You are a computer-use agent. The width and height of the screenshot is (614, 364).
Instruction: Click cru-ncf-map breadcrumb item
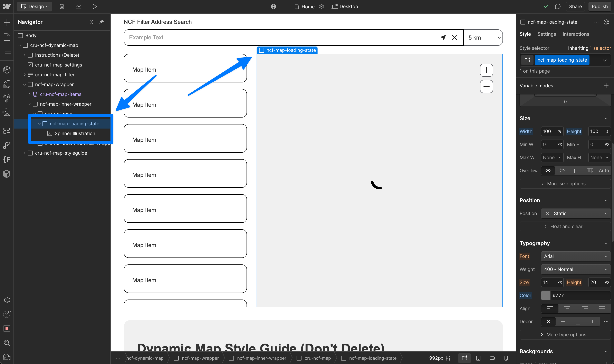pos(314,358)
